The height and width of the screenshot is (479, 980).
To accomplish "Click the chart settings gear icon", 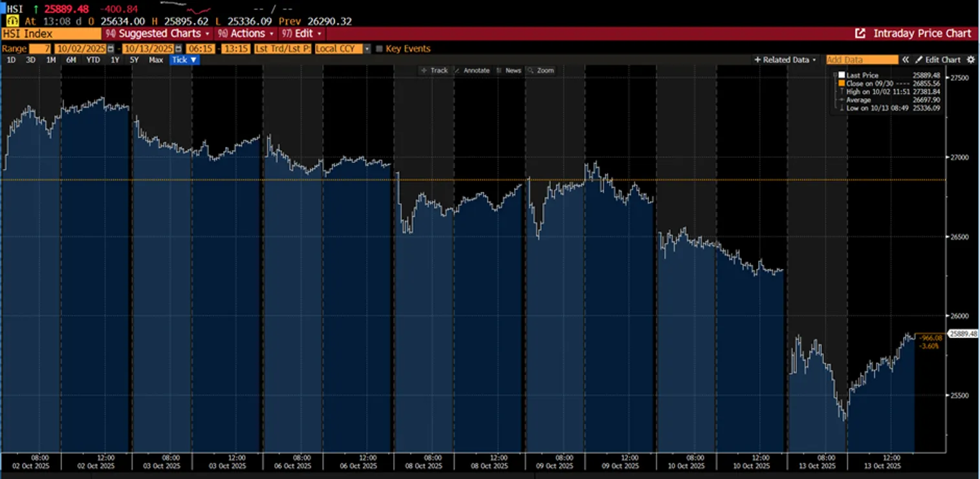I will 970,59.
